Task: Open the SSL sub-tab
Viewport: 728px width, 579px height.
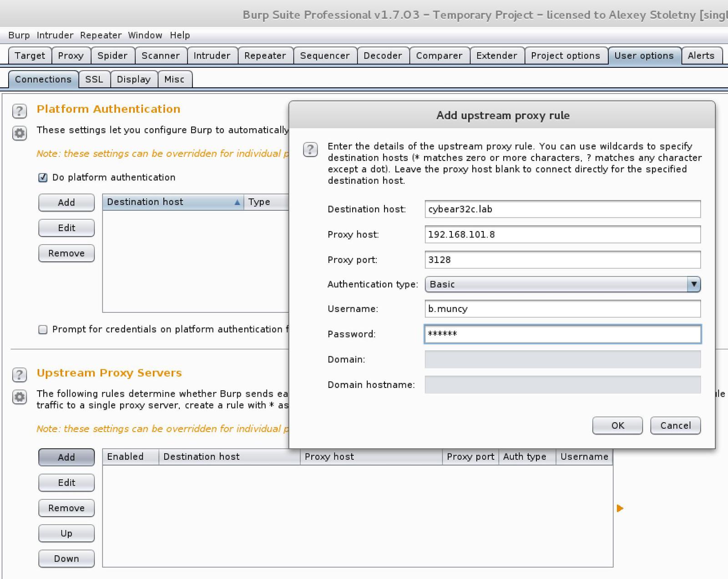Action: coord(94,79)
